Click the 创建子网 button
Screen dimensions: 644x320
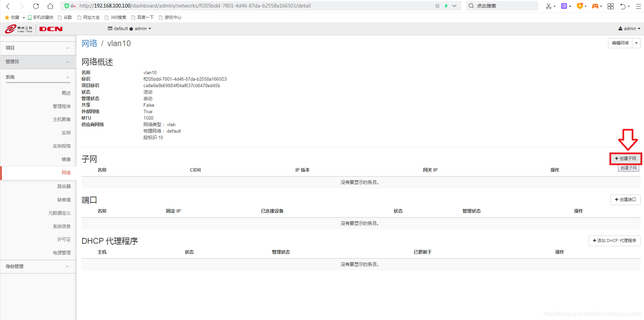pyautogui.click(x=625, y=159)
